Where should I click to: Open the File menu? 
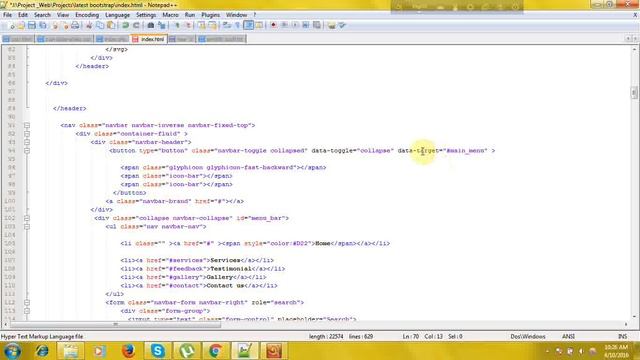(x=7, y=15)
